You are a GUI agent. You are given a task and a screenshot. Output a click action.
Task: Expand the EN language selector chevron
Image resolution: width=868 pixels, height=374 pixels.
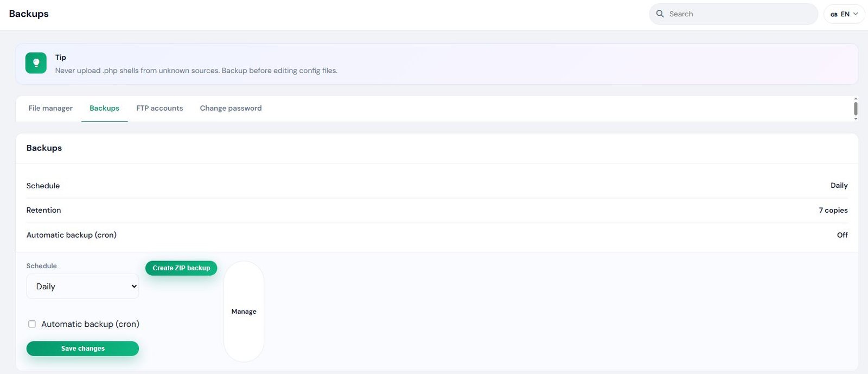(856, 14)
